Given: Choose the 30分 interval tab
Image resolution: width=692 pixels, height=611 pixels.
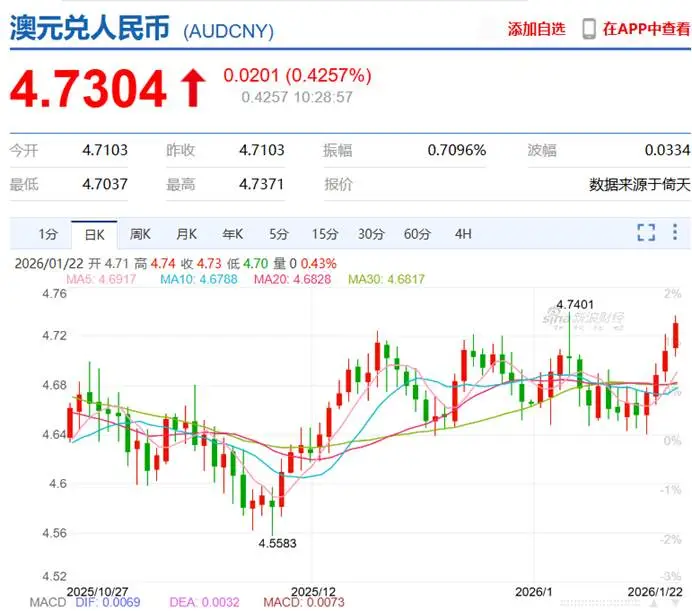Looking at the screenshot, I should point(370,234).
